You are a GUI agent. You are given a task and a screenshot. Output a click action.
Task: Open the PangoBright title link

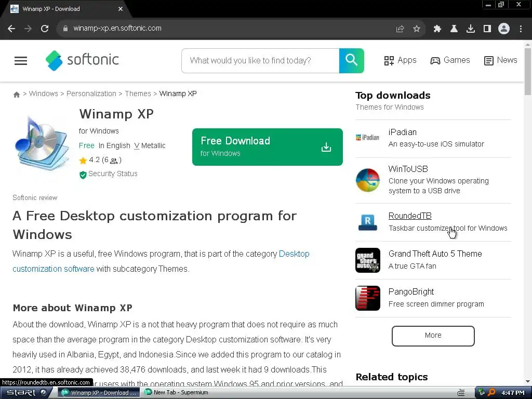pos(411,292)
